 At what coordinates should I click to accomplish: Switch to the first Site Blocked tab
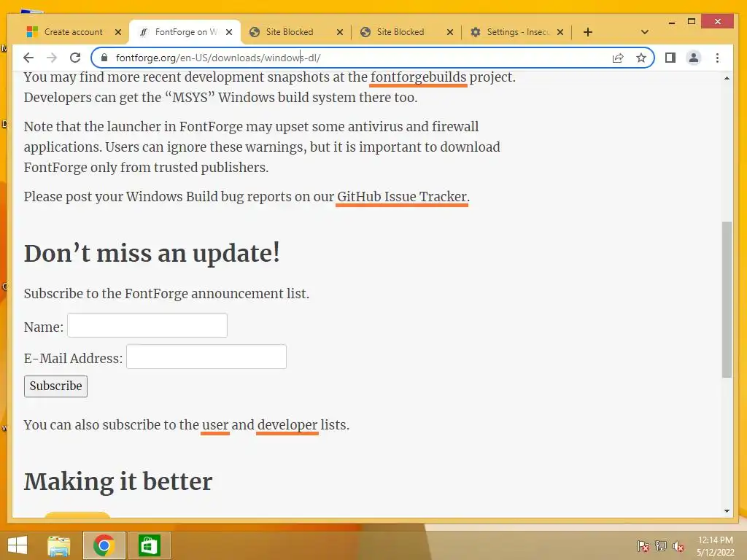(290, 32)
